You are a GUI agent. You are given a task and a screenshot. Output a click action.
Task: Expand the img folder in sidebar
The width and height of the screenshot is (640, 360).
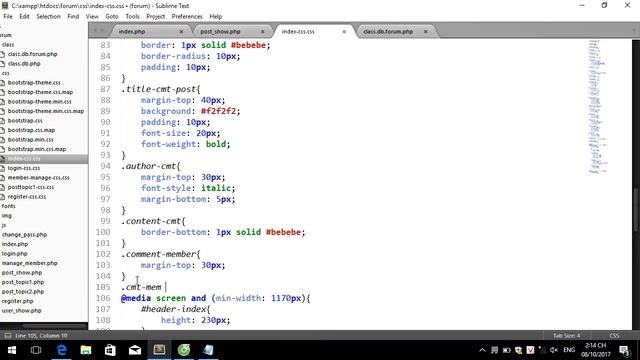[x=7, y=216]
